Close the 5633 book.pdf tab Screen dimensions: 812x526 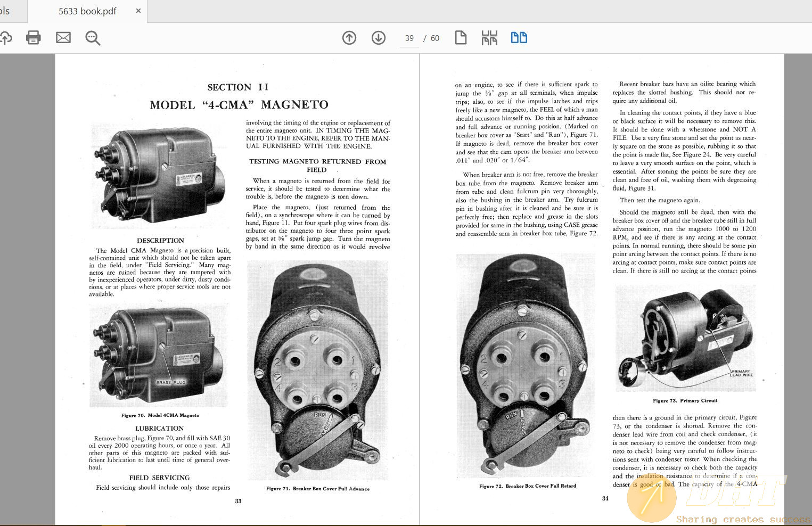[138, 11]
